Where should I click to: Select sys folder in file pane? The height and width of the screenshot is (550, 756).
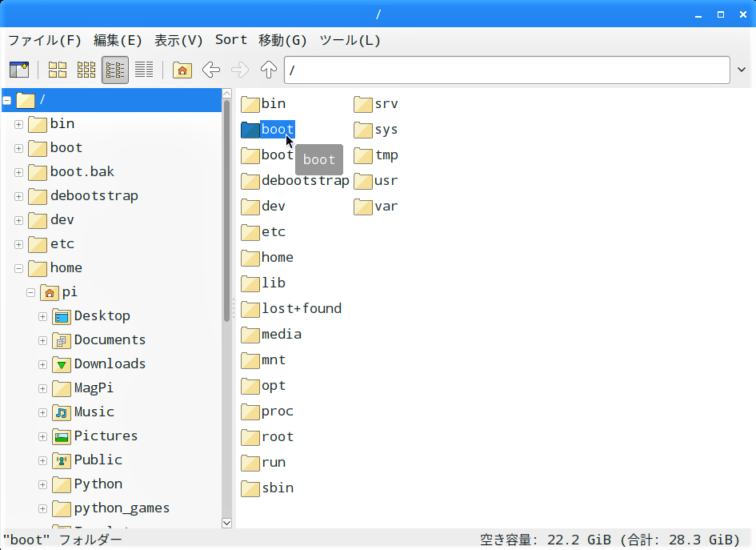[376, 130]
